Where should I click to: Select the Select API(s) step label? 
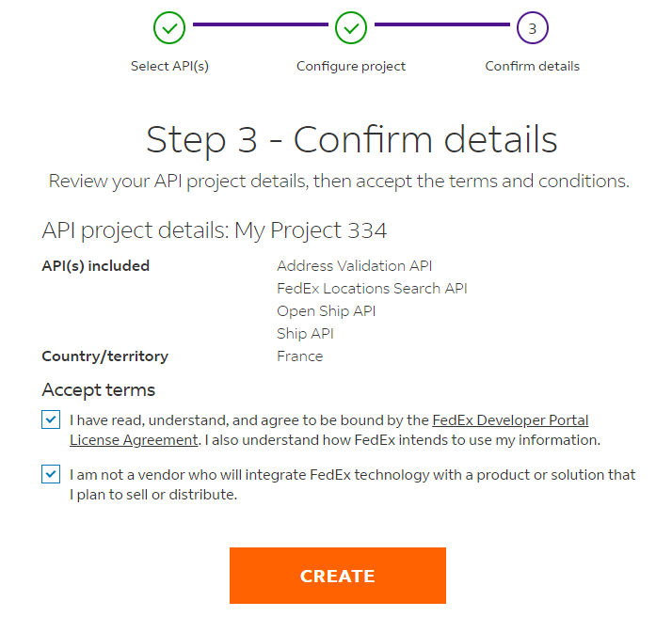pos(169,66)
